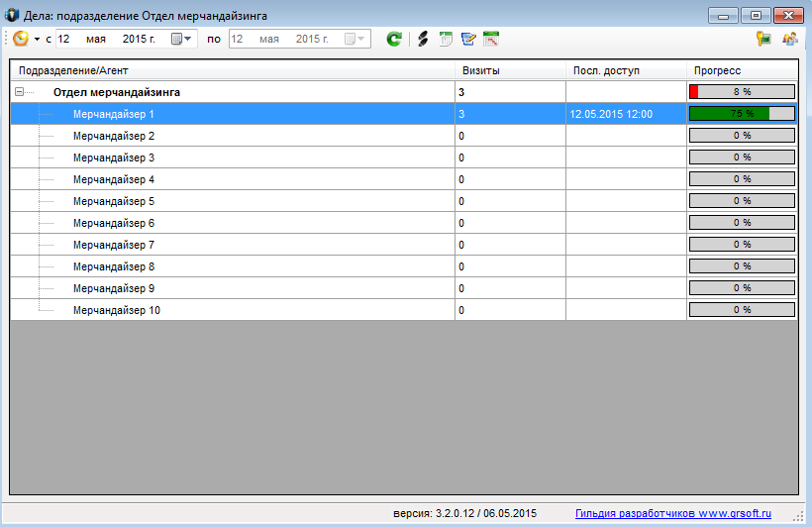Click the key icon at the toolbar's right
The width and height of the screenshot is (812, 527).
coord(763,40)
